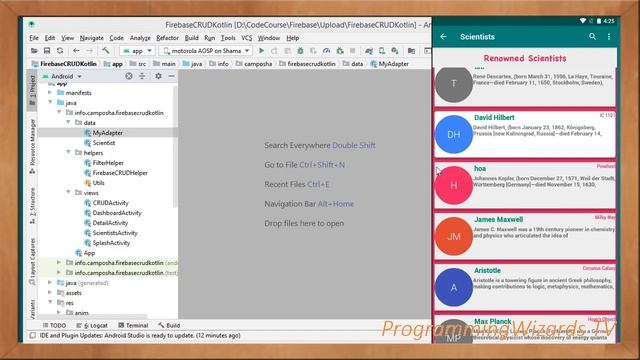Open AVD Manager device icon
The width and height of the screenshot is (640, 360).
click(382, 51)
